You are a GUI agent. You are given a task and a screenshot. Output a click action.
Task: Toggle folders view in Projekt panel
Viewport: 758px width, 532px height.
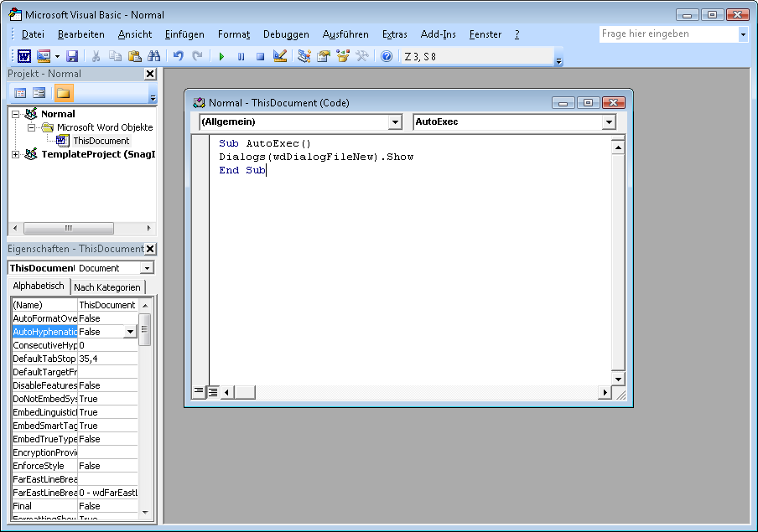pyautogui.click(x=64, y=93)
